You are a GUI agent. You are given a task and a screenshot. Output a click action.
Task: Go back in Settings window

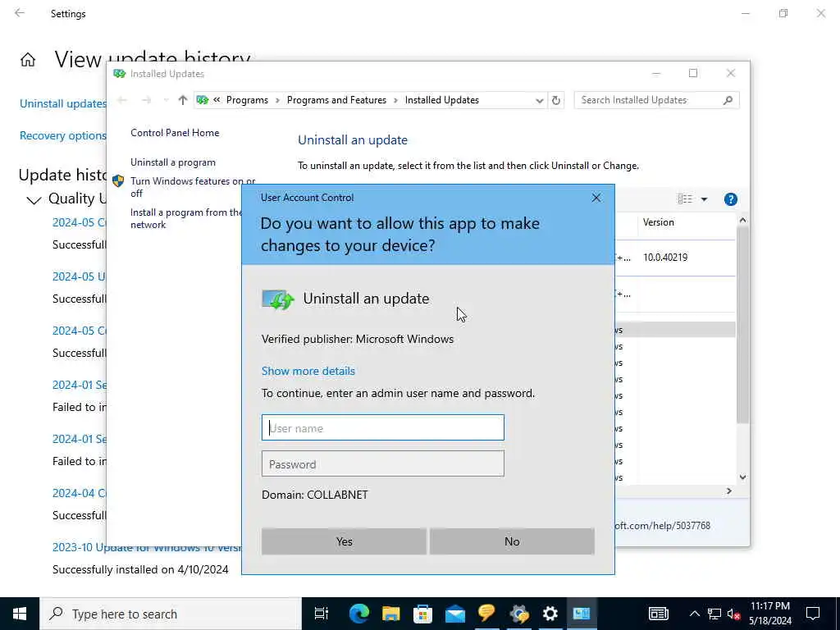(20, 13)
